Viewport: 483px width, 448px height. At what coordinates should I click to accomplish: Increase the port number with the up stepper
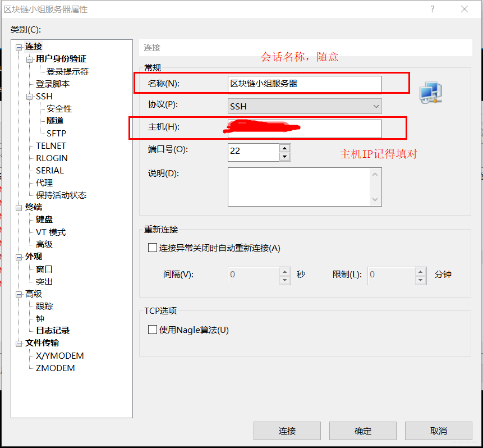pyautogui.click(x=284, y=147)
